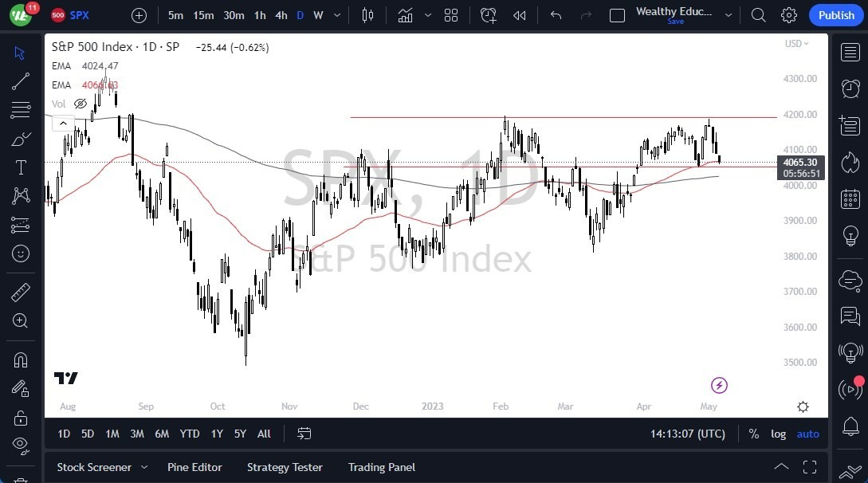This screenshot has height=483, width=868.
Task: Click the Publish button
Action: coord(835,15)
